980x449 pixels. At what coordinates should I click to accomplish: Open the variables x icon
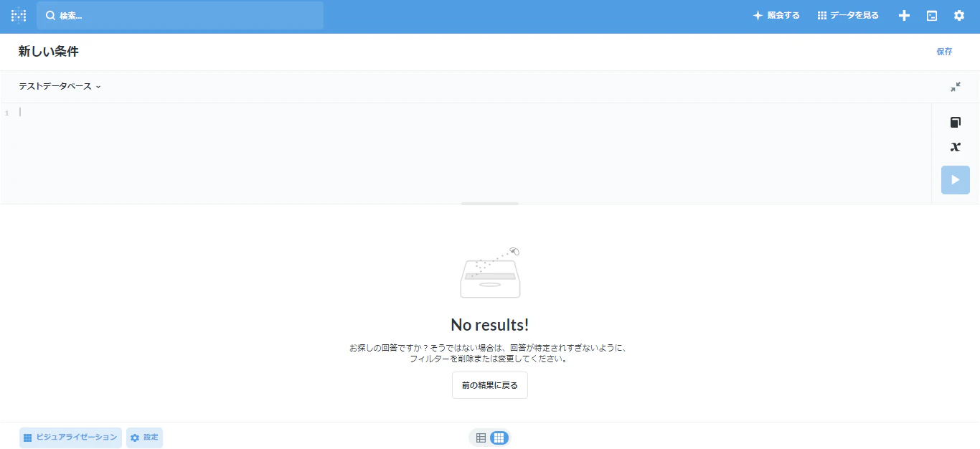[x=956, y=147]
